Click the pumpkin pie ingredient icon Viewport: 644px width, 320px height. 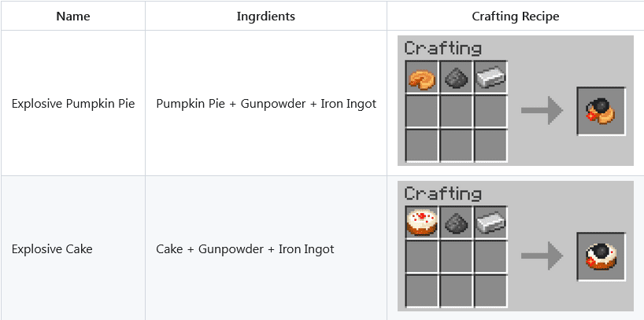(x=422, y=78)
